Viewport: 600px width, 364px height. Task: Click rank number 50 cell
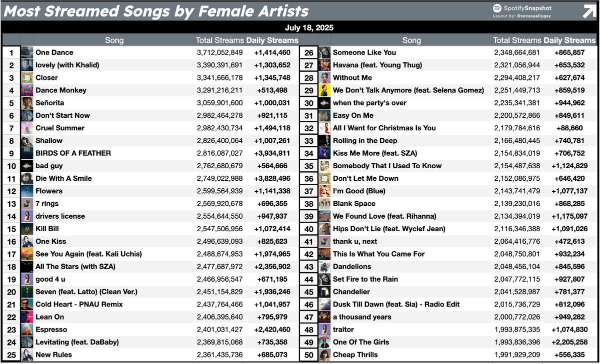[x=308, y=355]
